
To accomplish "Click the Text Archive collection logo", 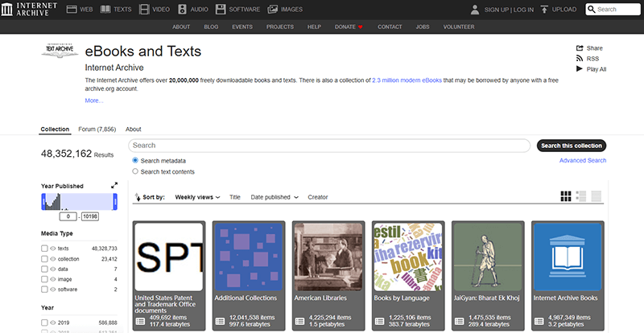I will pyautogui.click(x=60, y=50).
